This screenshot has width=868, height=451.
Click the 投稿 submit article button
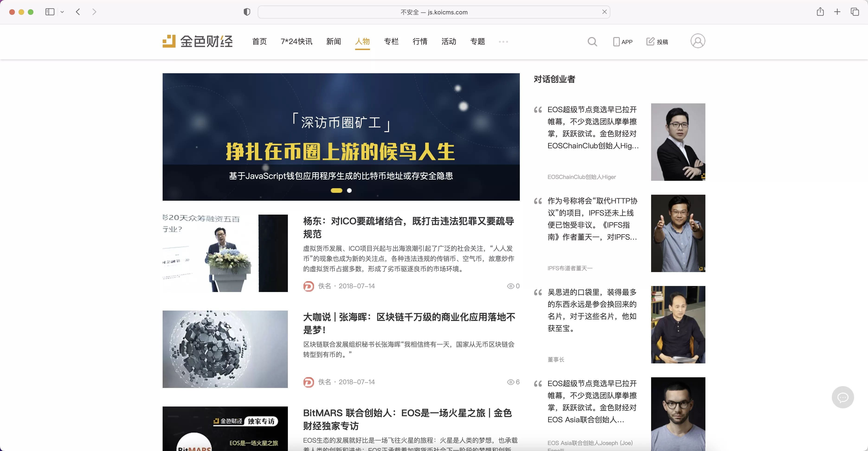[657, 42]
